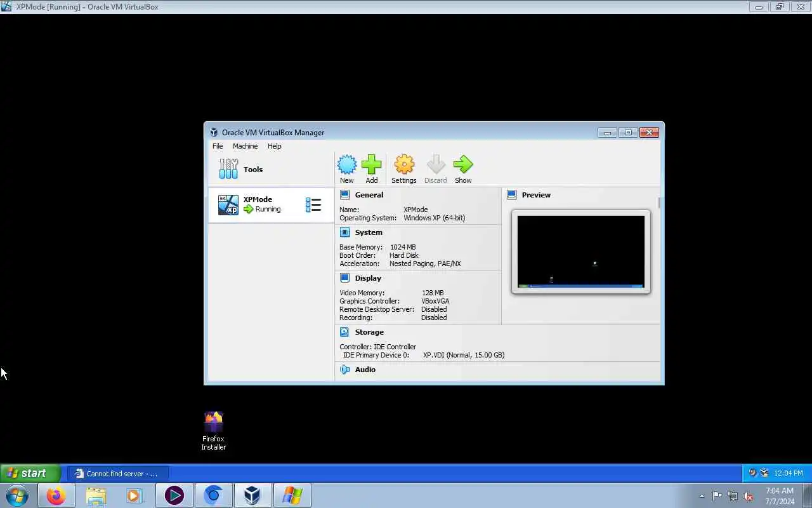Image resolution: width=812 pixels, height=508 pixels.
Task: Click '128 MB' video memory value
Action: point(433,293)
